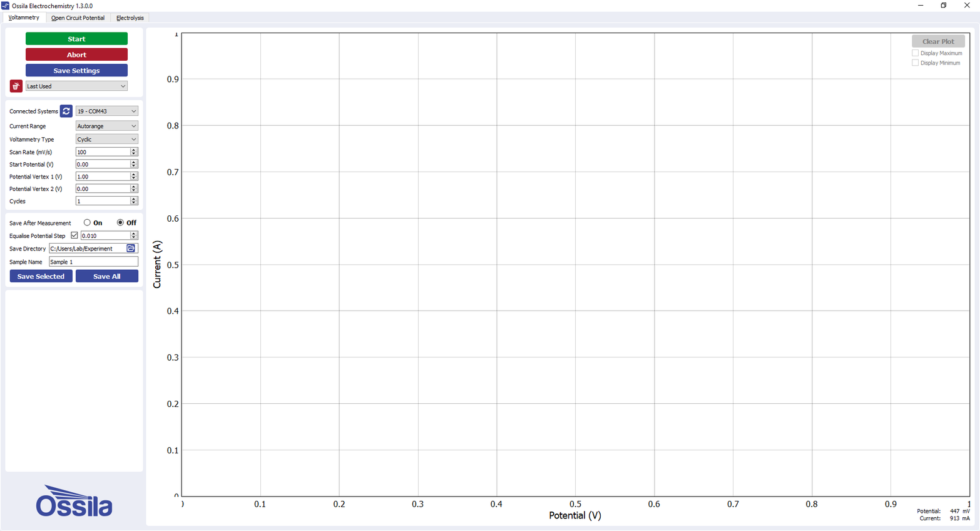Switch to Open Circuit Potential tab
980x531 pixels.
coord(78,18)
